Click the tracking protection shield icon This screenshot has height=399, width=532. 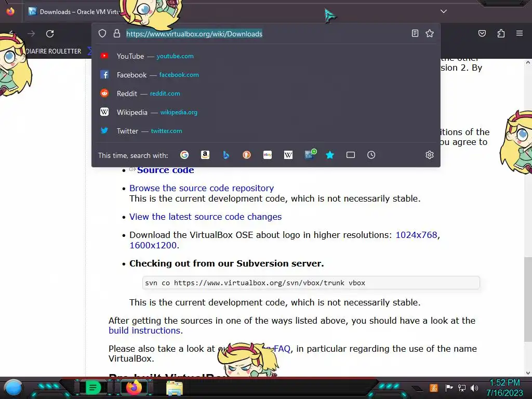[102, 34]
